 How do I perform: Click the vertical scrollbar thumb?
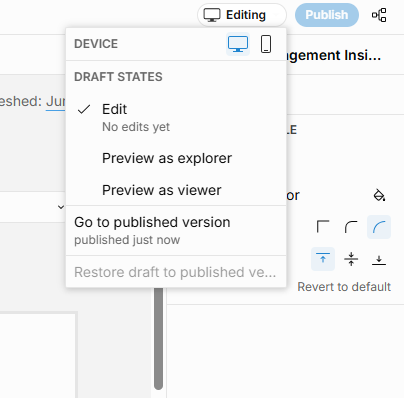coord(159,338)
